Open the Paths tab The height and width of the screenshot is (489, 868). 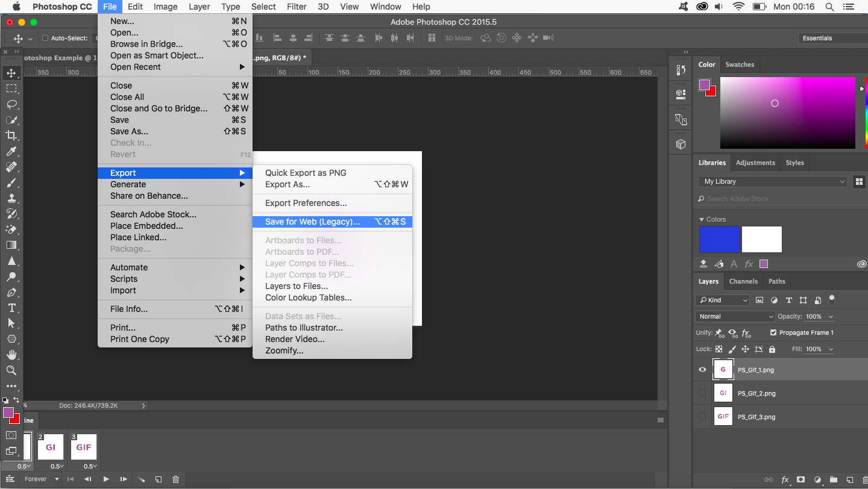(x=777, y=281)
